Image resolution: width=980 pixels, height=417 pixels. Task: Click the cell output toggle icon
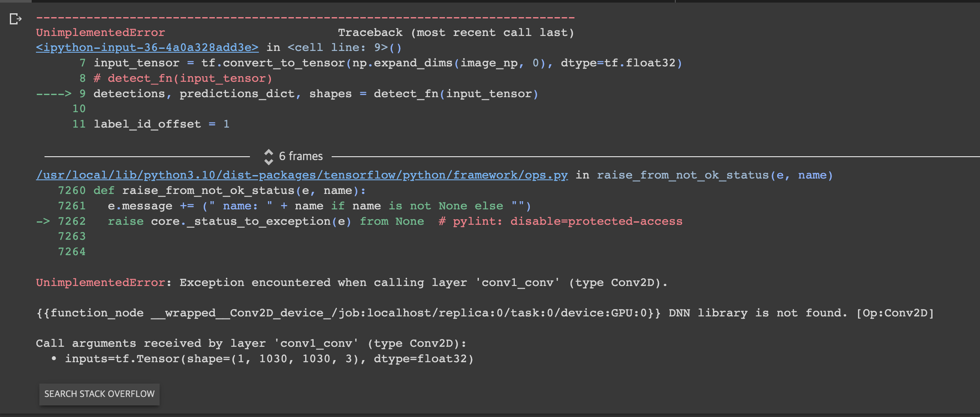click(x=15, y=19)
